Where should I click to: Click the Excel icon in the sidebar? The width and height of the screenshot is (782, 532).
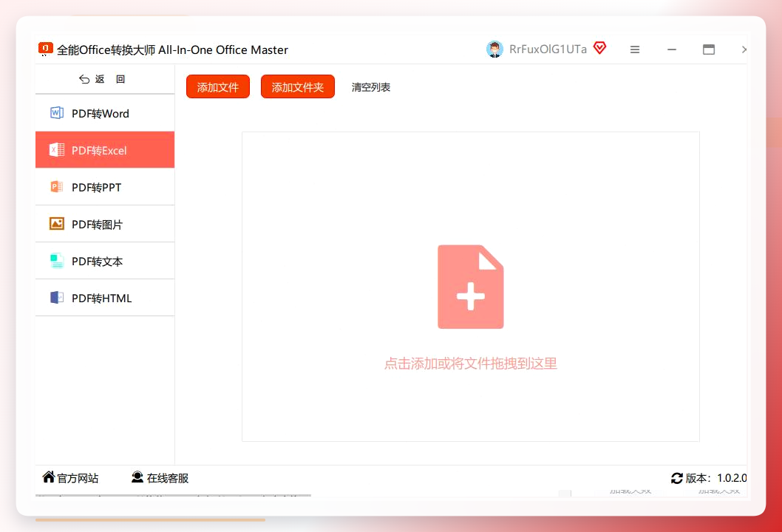pos(57,149)
